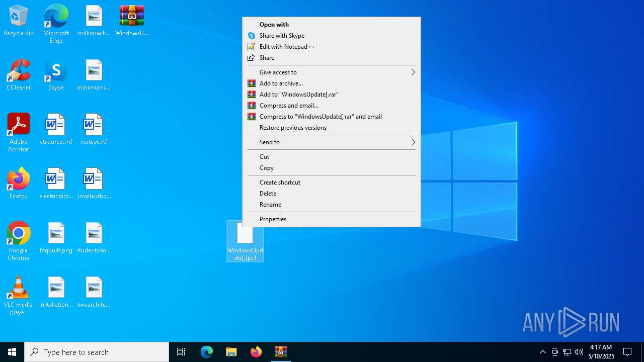The height and width of the screenshot is (362, 644).
Task: Choose Add to archive...
Action: pyautogui.click(x=332, y=83)
